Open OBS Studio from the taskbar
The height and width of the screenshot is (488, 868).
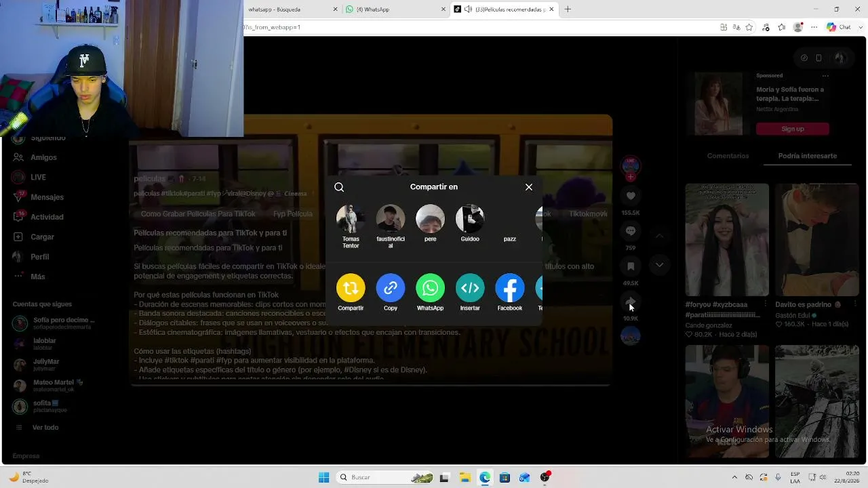coord(545,477)
